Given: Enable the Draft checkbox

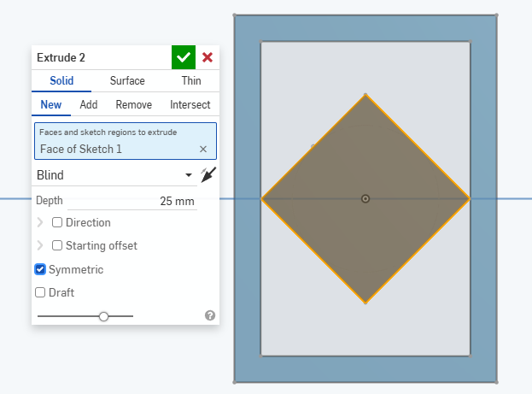Looking at the screenshot, I should point(40,292).
